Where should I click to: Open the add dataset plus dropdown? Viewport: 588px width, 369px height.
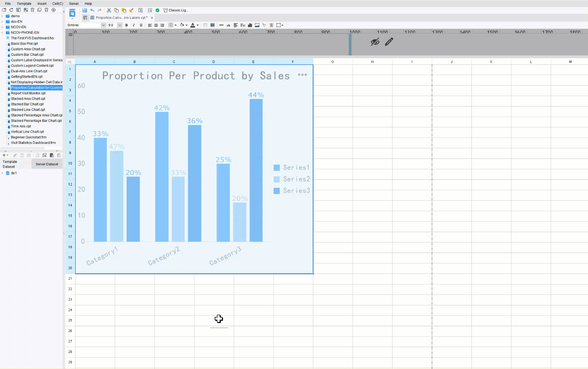(x=5, y=155)
